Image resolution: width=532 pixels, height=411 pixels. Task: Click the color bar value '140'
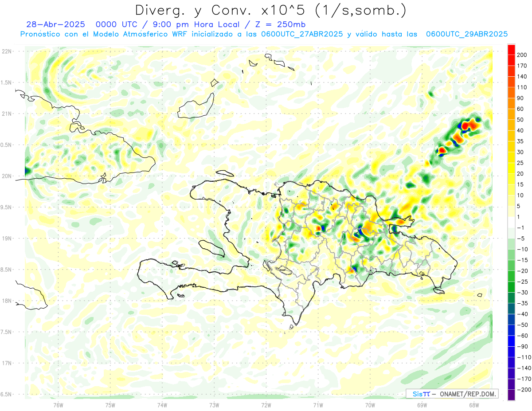(522, 77)
